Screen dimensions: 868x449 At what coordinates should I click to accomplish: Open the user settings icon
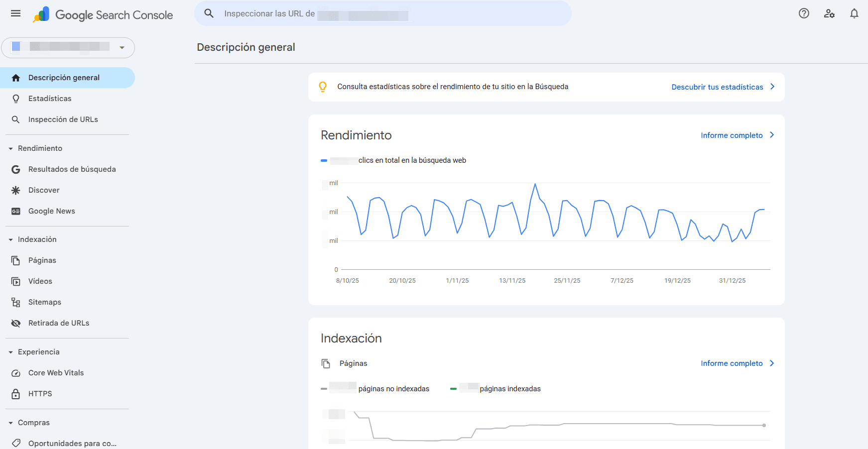click(x=829, y=13)
